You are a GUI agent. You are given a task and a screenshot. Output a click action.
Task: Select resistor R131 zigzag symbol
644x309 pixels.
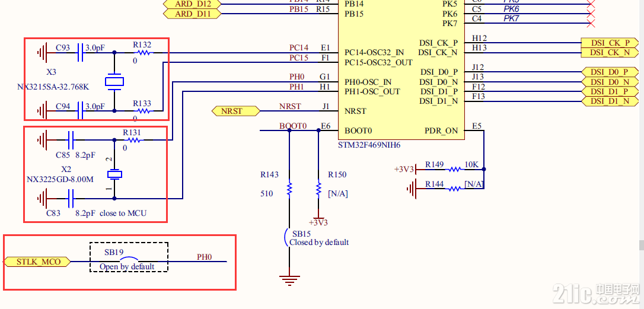tap(134, 140)
